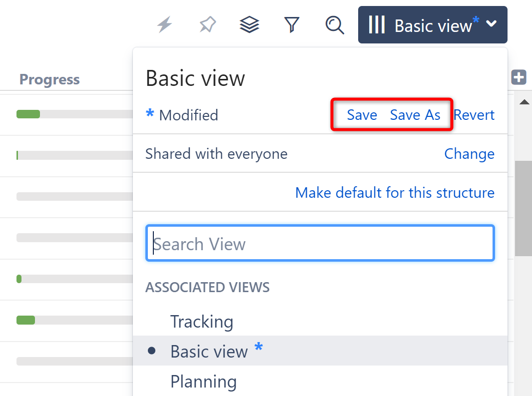Click the filter funnel icon
The height and width of the screenshot is (396, 532).
click(x=292, y=24)
